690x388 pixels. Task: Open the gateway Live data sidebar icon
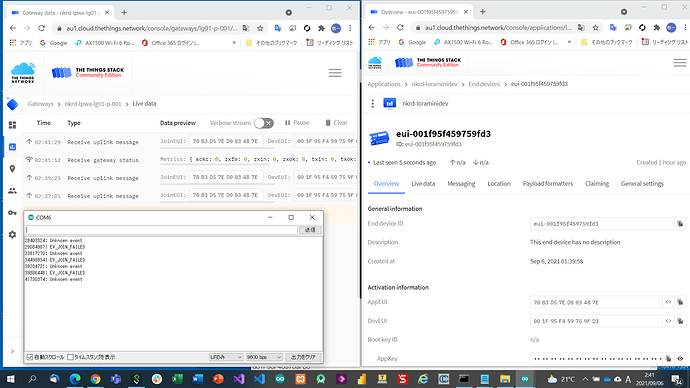(x=12, y=147)
